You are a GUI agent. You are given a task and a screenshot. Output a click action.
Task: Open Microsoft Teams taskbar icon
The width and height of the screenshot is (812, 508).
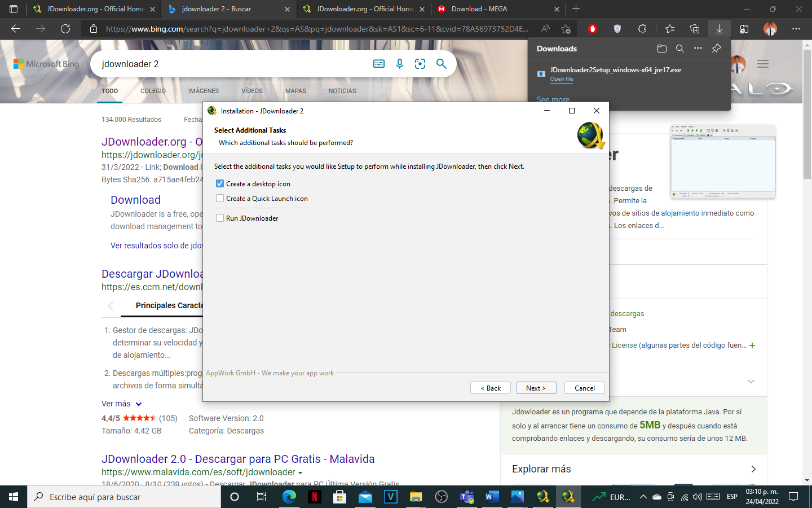[x=466, y=497]
